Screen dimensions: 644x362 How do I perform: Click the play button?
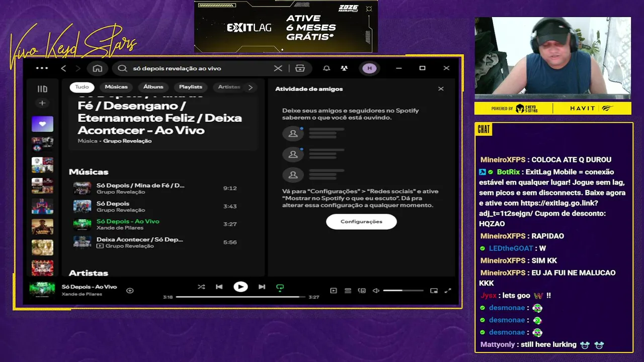240,287
